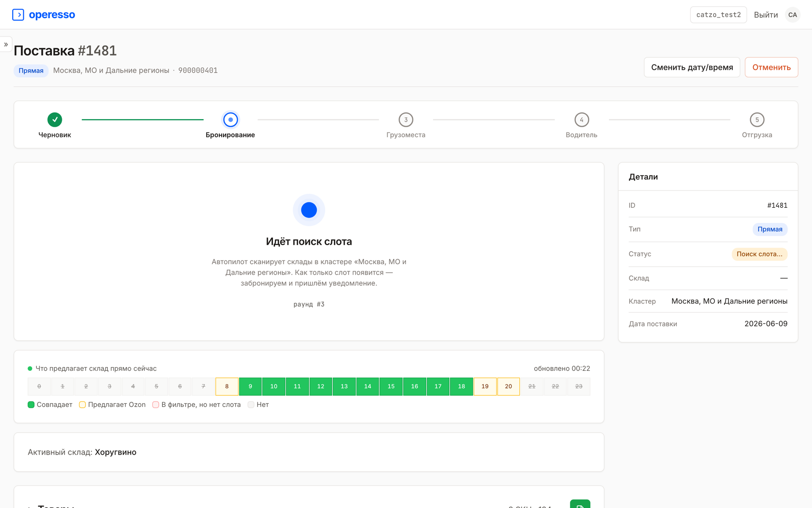
Task: Click matching hour slot 18
Action: point(461,387)
